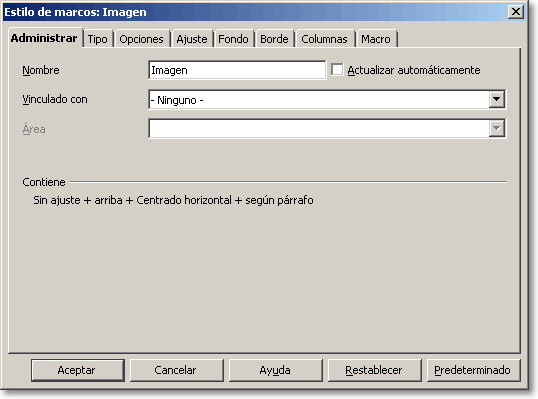
Task: Enable Actualizar automáticamente checkbox
Action: click(x=337, y=70)
